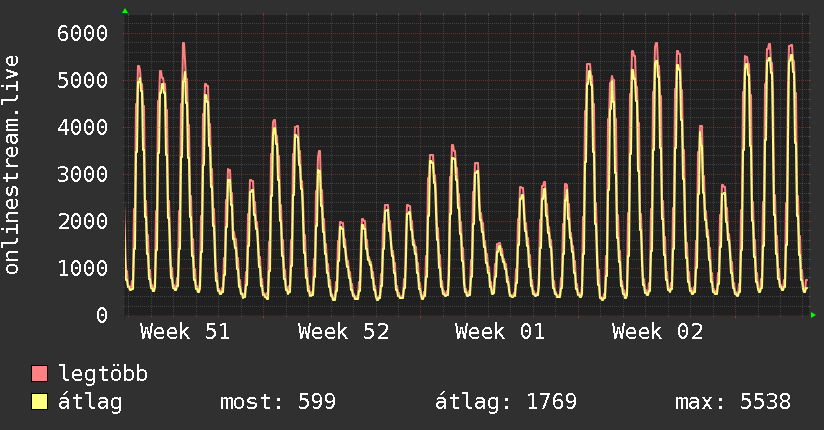Click the 5000 y-axis tick label
824x430 pixels.
[x=83, y=80]
